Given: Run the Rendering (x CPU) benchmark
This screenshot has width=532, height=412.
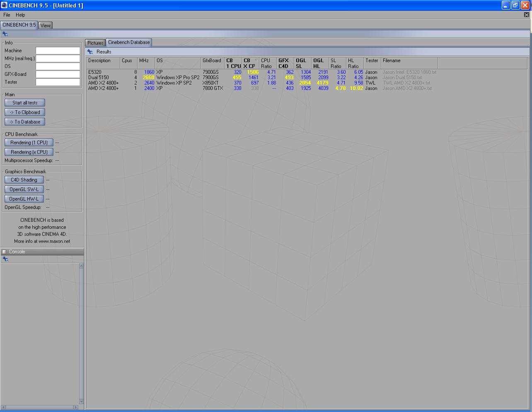Looking at the screenshot, I should click(x=29, y=152).
